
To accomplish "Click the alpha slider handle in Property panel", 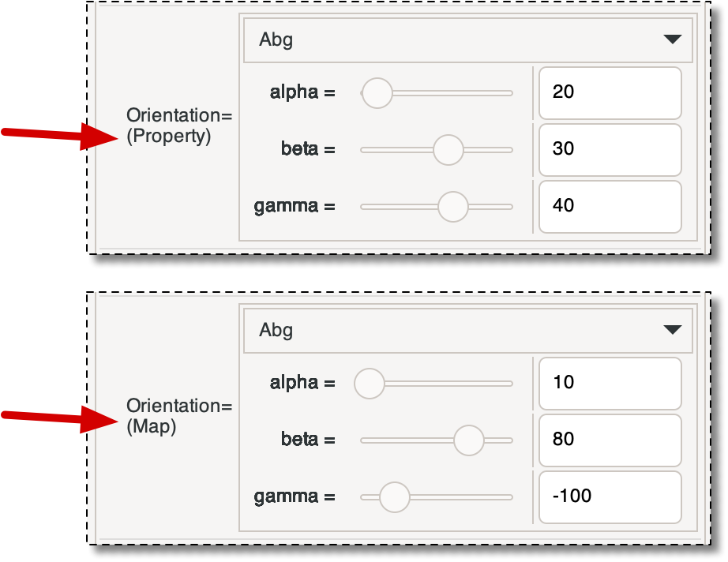I will click(377, 92).
